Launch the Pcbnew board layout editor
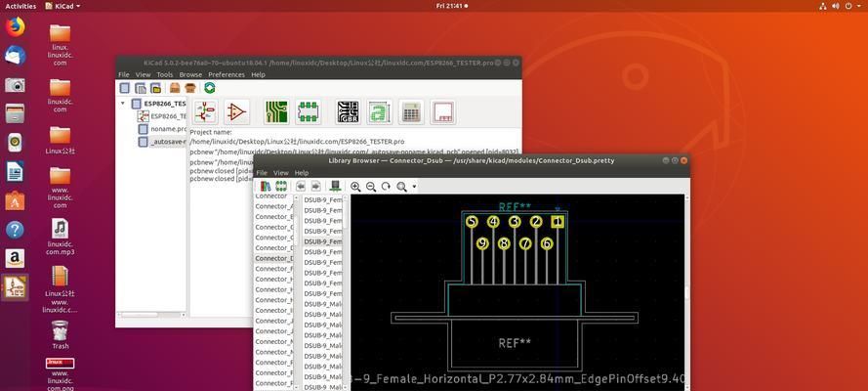The width and height of the screenshot is (868, 391). 276,111
